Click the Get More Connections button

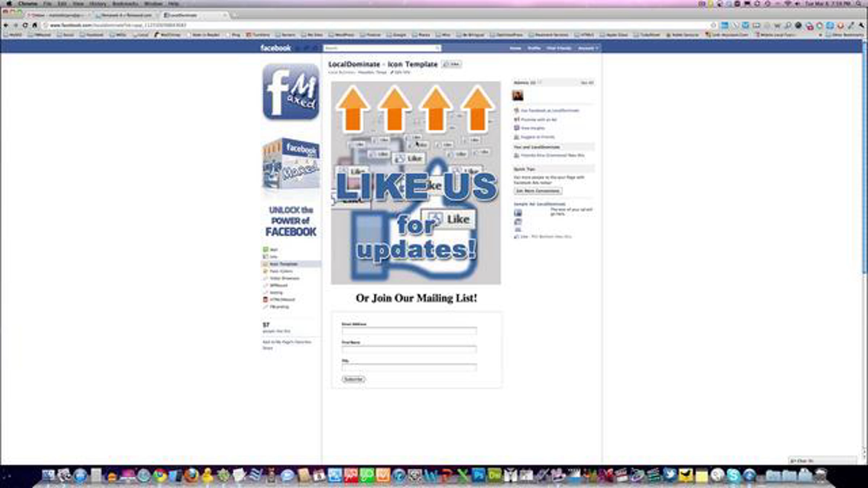pyautogui.click(x=538, y=191)
